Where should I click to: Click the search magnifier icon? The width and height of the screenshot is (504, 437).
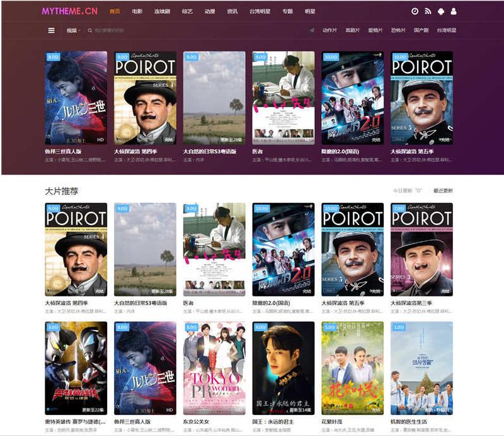click(x=90, y=30)
